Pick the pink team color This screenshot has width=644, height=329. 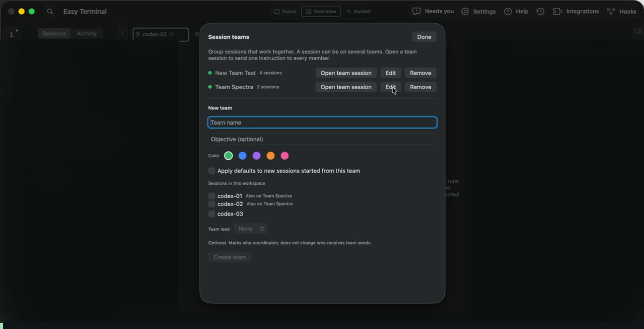[x=285, y=156]
